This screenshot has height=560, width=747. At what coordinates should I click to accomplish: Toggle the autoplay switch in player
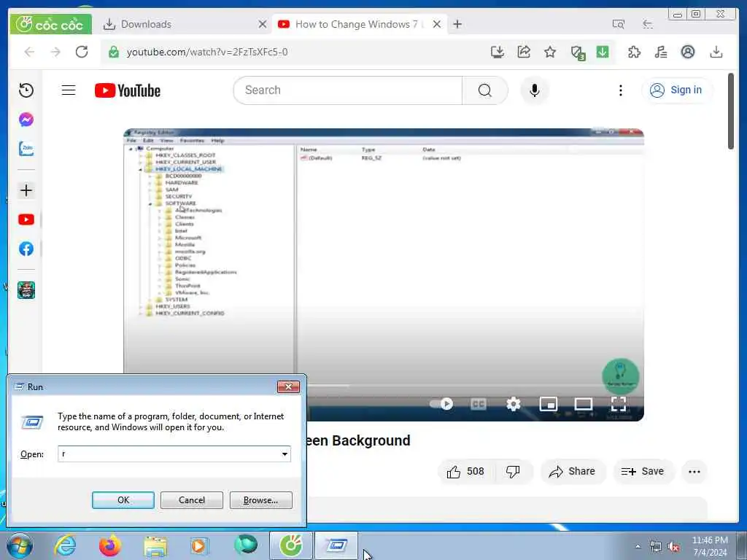pos(441,404)
